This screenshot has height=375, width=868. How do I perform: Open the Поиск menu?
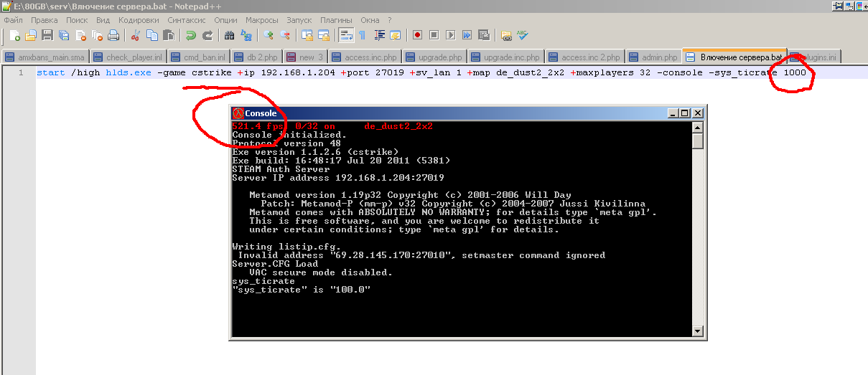(x=77, y=20)
